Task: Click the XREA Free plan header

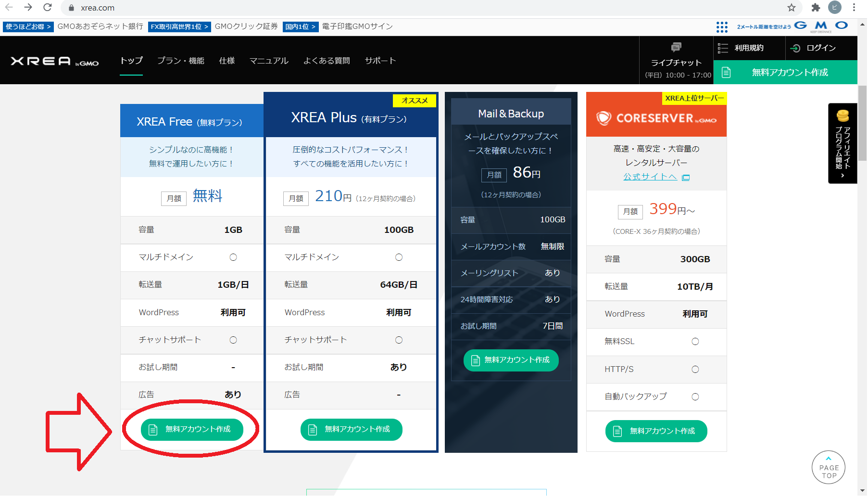Action: (192, 121)
